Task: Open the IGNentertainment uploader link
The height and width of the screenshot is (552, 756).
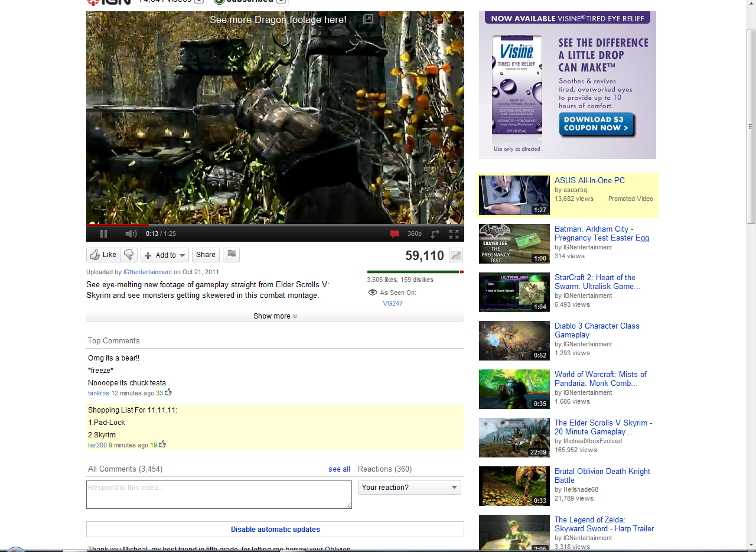Action: 148,272
